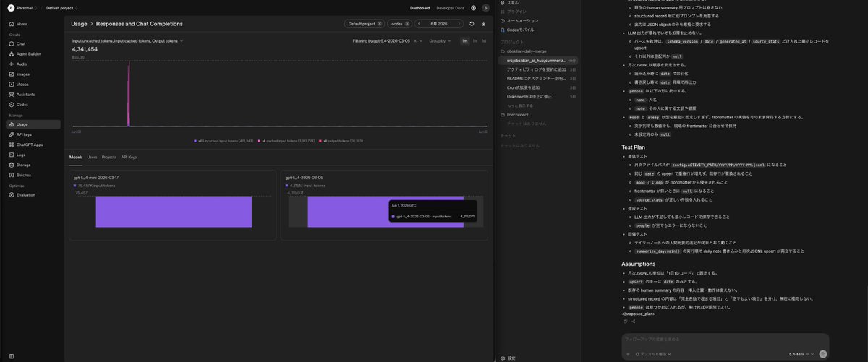Go to the next month
Image resolution: width=868 pixels, height=362 pixels.
tap(459, 24)
